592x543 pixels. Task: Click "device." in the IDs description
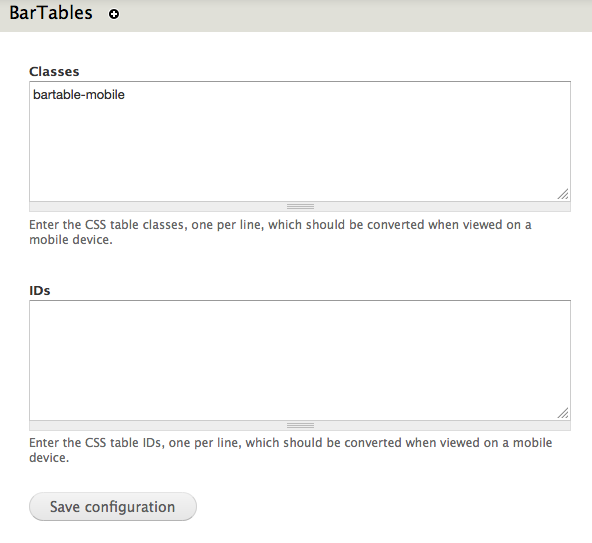click(49, 458)
